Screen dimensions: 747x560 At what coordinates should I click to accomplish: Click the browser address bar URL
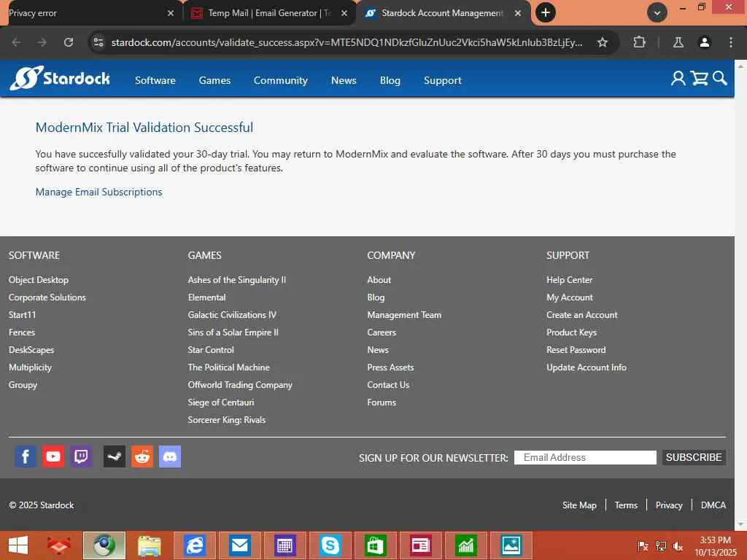(x=347, y=42)
